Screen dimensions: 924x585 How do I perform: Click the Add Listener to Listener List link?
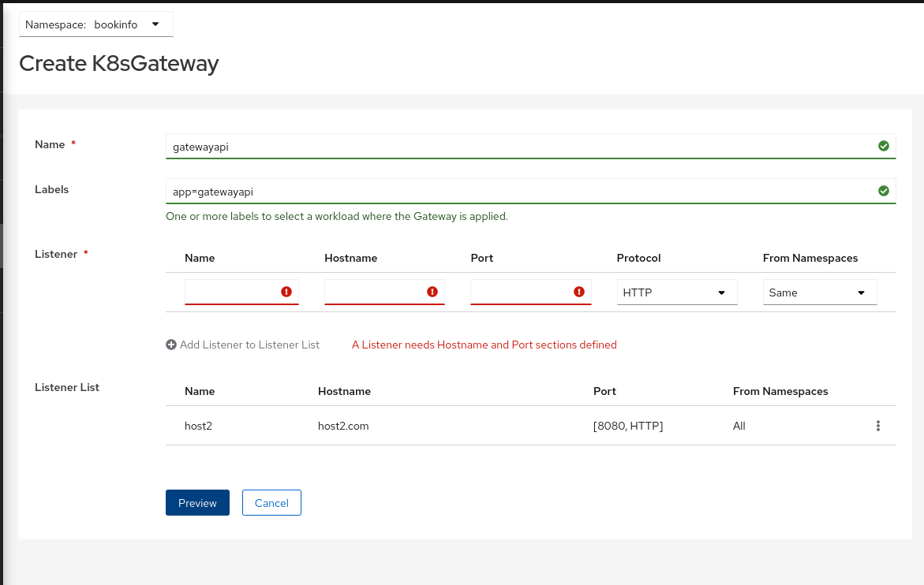coord(250,345)
